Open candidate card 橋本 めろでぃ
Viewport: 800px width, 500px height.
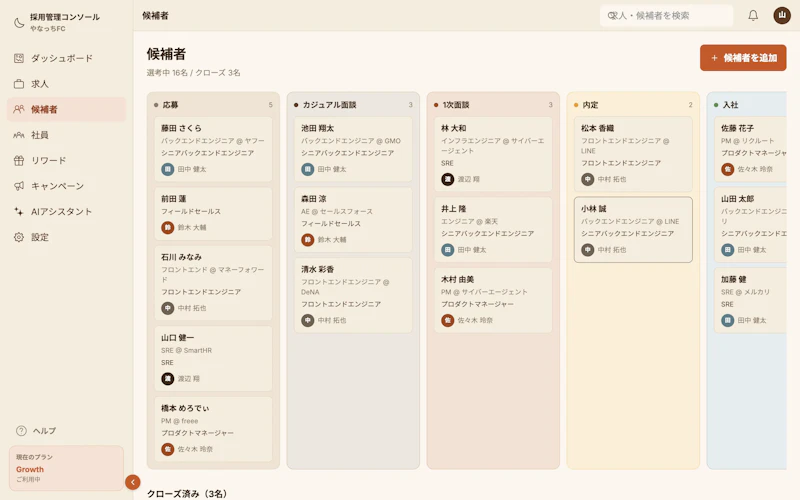[213, 429]
